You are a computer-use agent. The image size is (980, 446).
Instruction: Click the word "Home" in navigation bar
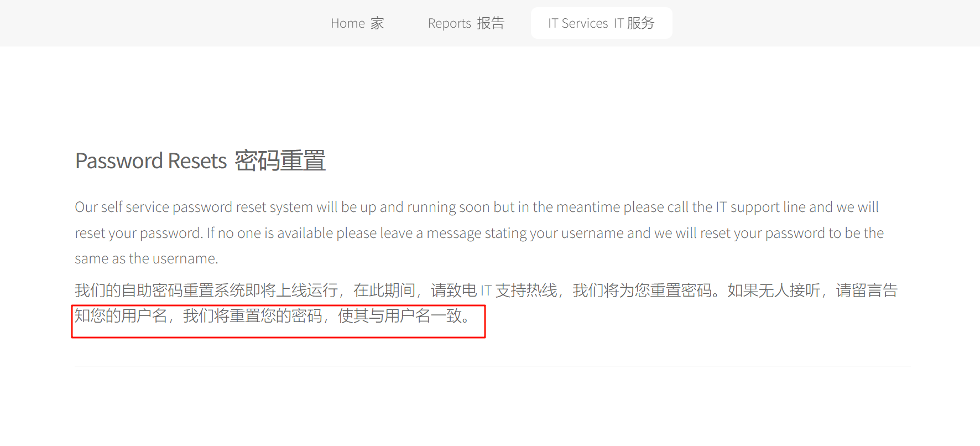point(348,23)
